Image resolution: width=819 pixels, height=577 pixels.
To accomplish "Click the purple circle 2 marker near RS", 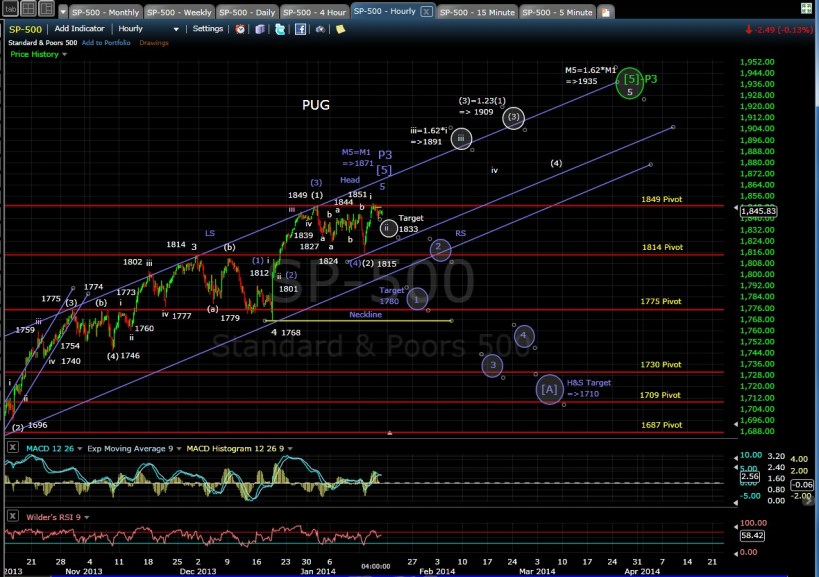I will (440, 249).
